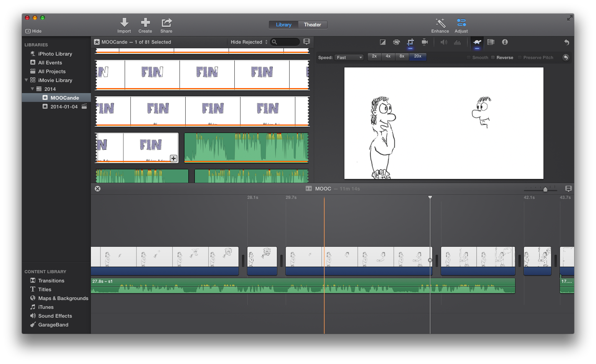Image resolution: width=596 pixels, height=364 pixels.
Task: Open the Hide Rejected filter dropdown
Action: [x=249, y=42]
